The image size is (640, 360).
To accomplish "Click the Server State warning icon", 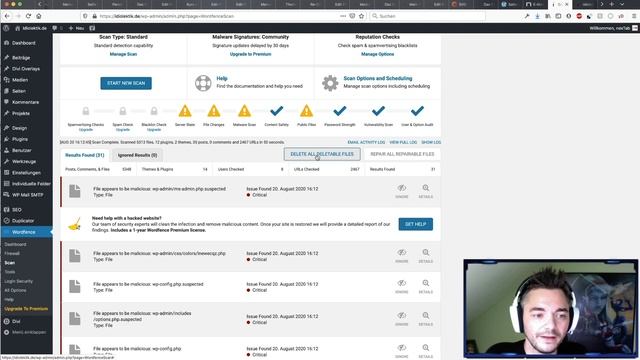I will [185, 111].
